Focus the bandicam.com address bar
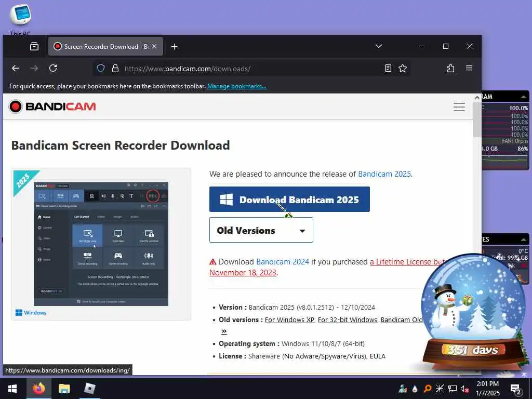The width and height of the screenshot is (532, 399). point(251,69)
